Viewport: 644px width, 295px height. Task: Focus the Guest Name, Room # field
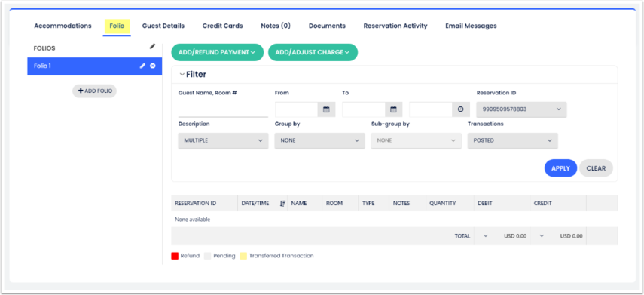[x=223, y=110]
